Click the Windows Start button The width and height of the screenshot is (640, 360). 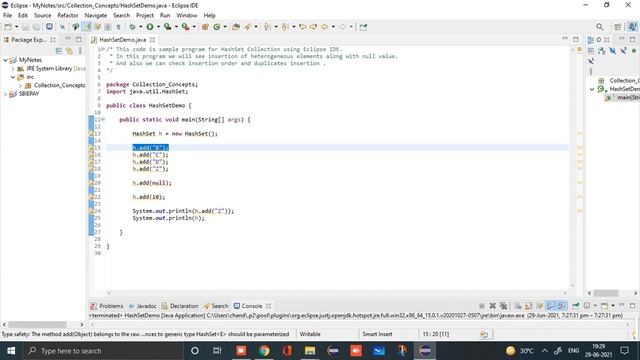[11, 351]
